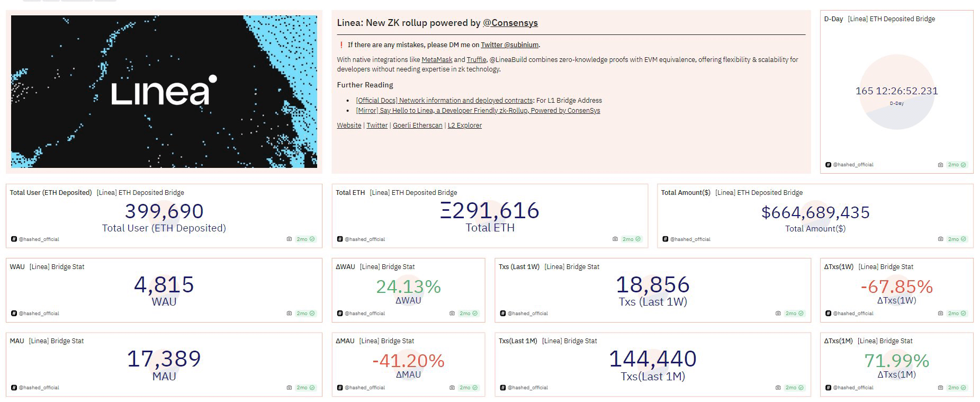The height and width of the screenshot is (402, 980).
Task: Open @hashed_official on the Total Amount($) card
Action: point(690,239)
